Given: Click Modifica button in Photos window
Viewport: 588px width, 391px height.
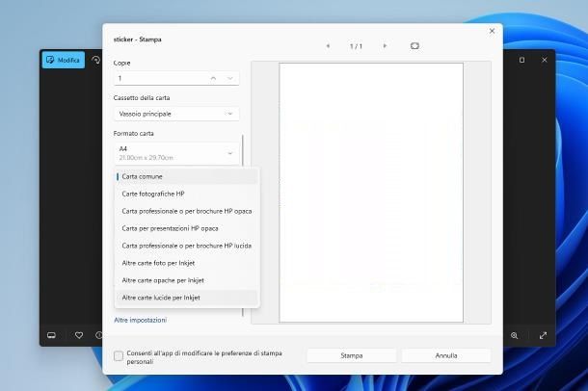Looking at the screenshot, I should pos(64,60).
